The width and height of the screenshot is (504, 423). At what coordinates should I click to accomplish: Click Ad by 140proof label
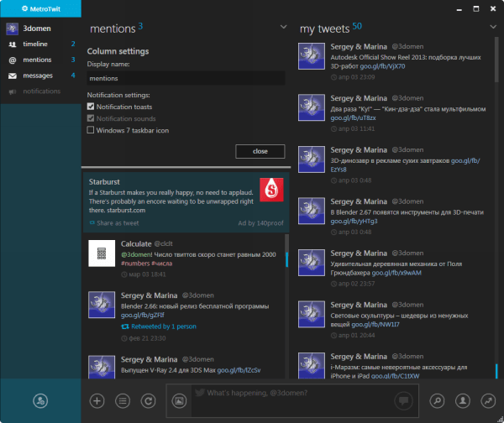click(260, 223)
